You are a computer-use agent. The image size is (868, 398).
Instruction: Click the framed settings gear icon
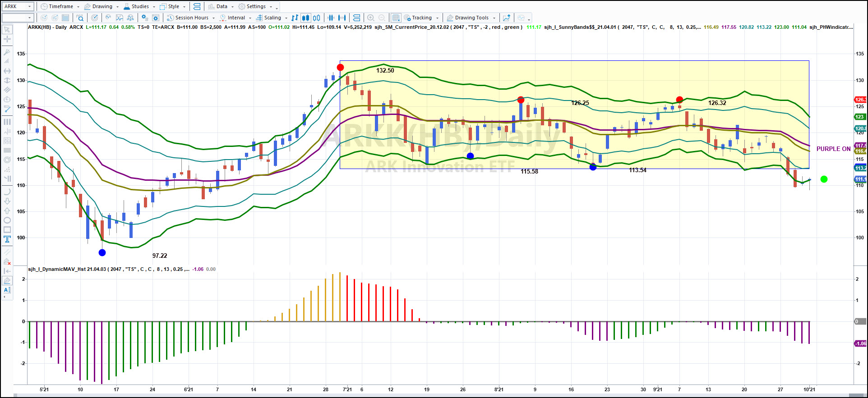tap(156, 18)
